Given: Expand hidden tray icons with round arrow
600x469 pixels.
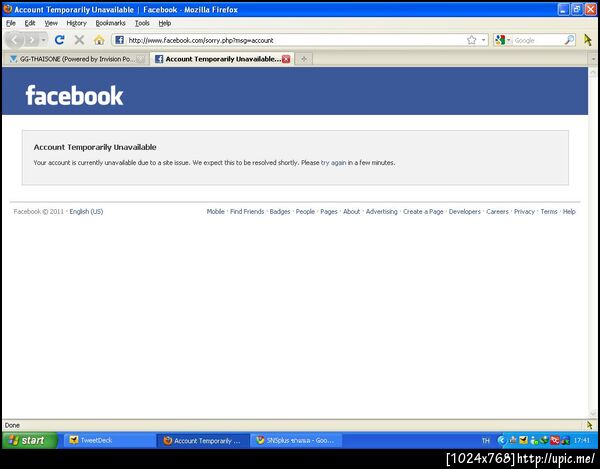Looking at the screenshot, I should (501, 441).
